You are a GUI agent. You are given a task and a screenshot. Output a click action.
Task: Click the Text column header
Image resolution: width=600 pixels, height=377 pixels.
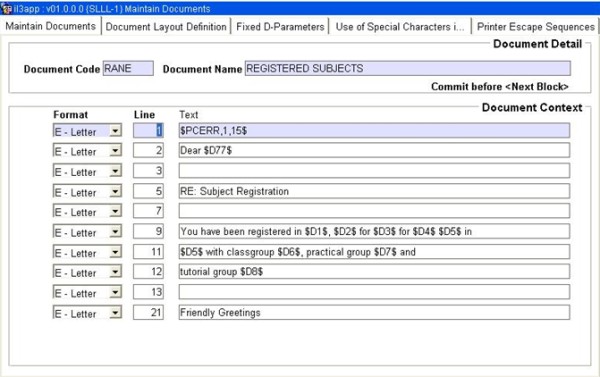coord(189,114)
